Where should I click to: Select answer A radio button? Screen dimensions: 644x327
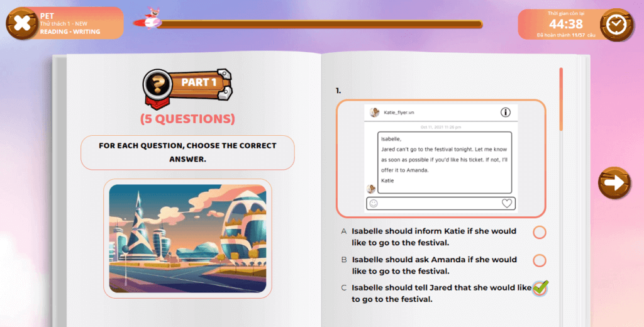(540, 233)
